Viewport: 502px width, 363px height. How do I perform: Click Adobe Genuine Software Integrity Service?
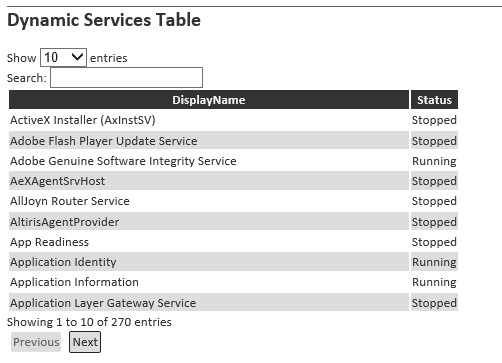tap(123, 161)
